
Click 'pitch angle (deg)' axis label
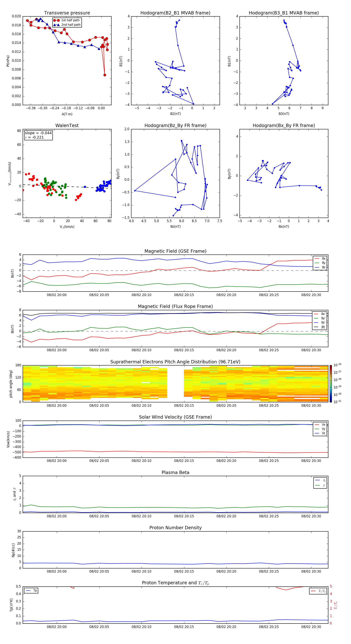pos(11,384)
